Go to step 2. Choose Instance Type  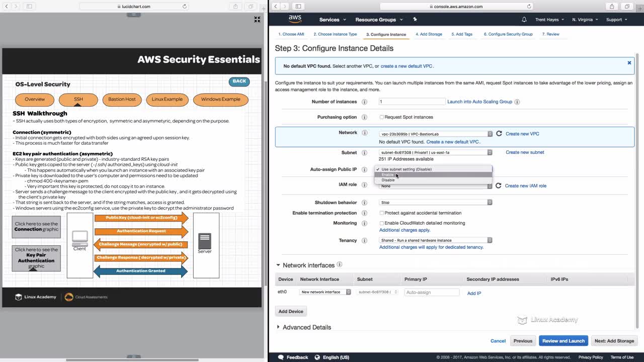point(335,34)
